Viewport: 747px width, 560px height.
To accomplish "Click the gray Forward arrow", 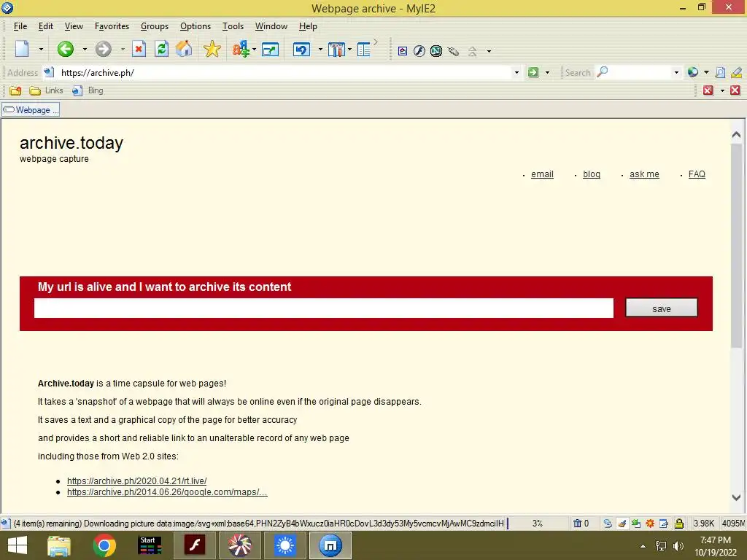I will [x=104, y=49].
